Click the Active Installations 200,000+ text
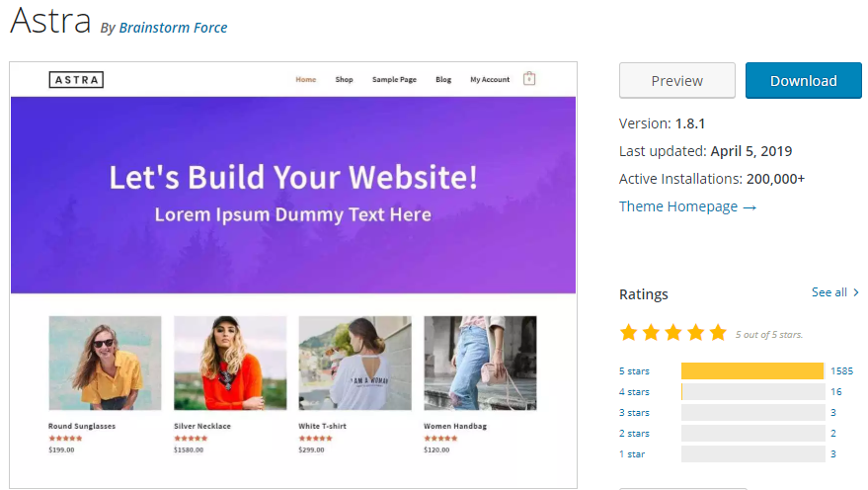The height and width of the screenshot is (490, 868). tap(712, 179)
